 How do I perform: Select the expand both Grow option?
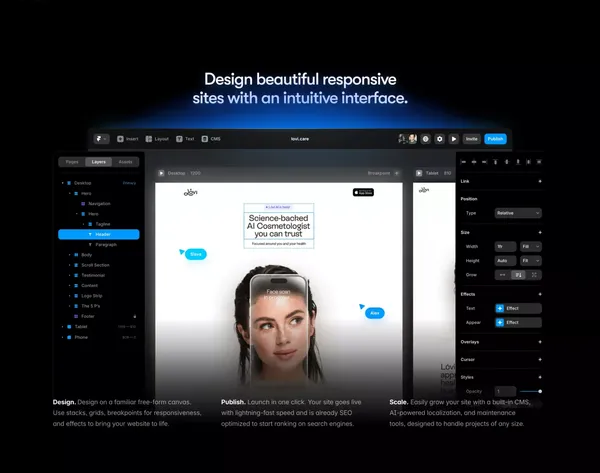534,275
